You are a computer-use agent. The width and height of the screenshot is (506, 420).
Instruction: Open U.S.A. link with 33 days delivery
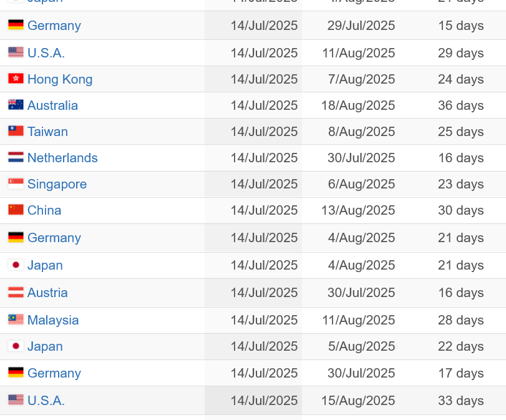46,400
